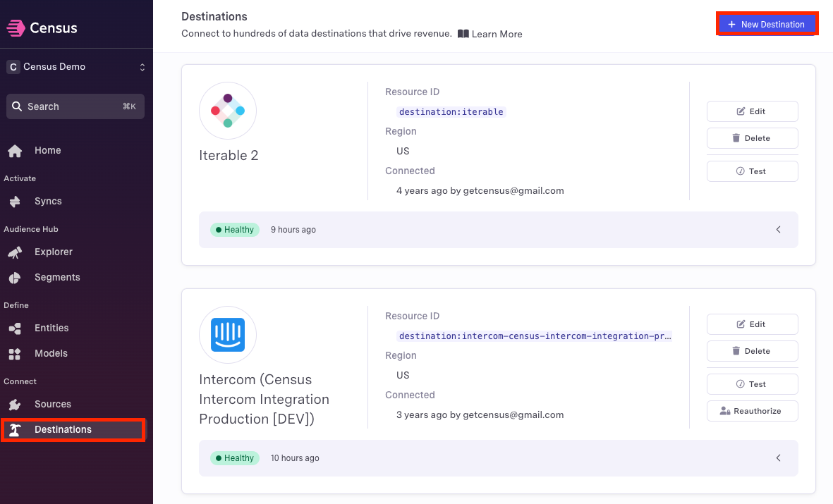Open the Census Demo workspace switcher
This screenshot has height=504, width=833.
(x=76, y=67)
